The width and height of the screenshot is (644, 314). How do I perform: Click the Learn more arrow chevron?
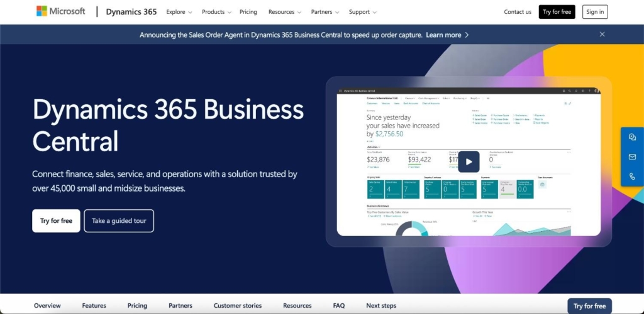click(x=467, y=35)
